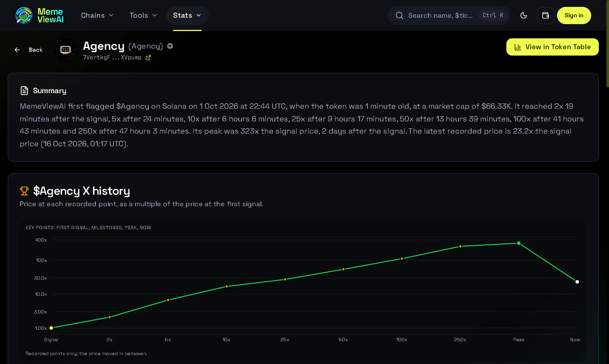Click the View in Token Table button

[x=552, y=47]
